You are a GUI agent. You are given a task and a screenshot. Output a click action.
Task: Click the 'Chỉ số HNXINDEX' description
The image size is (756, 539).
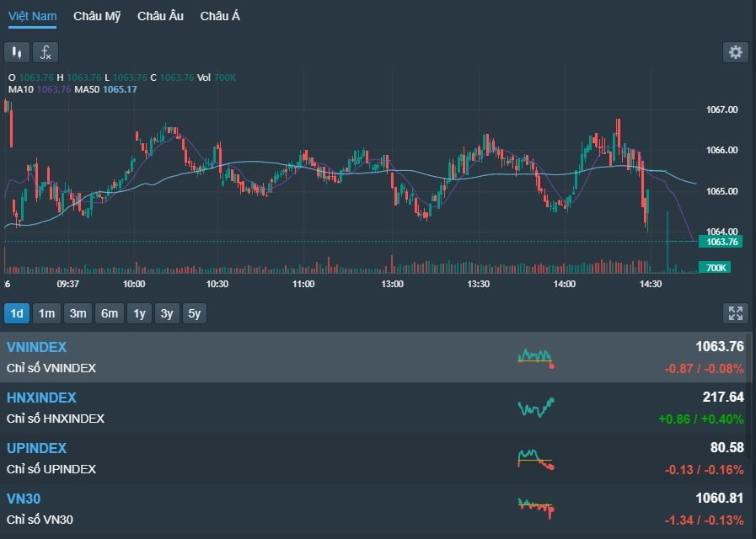tap(56, 419)
